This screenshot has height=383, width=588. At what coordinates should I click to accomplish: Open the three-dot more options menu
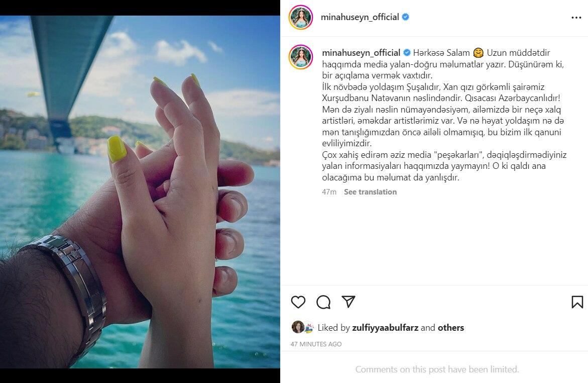point(576,18)
